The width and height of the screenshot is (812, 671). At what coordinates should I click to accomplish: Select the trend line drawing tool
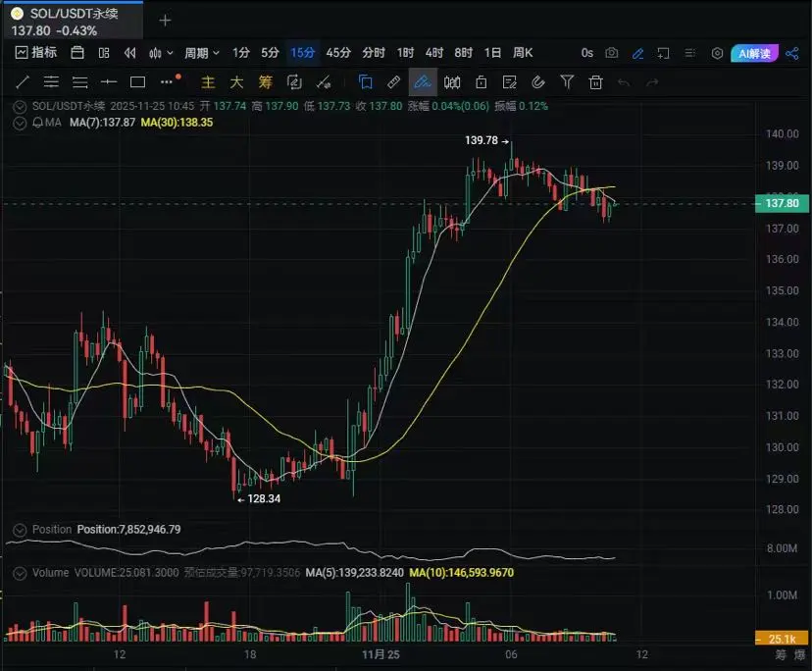23,81
